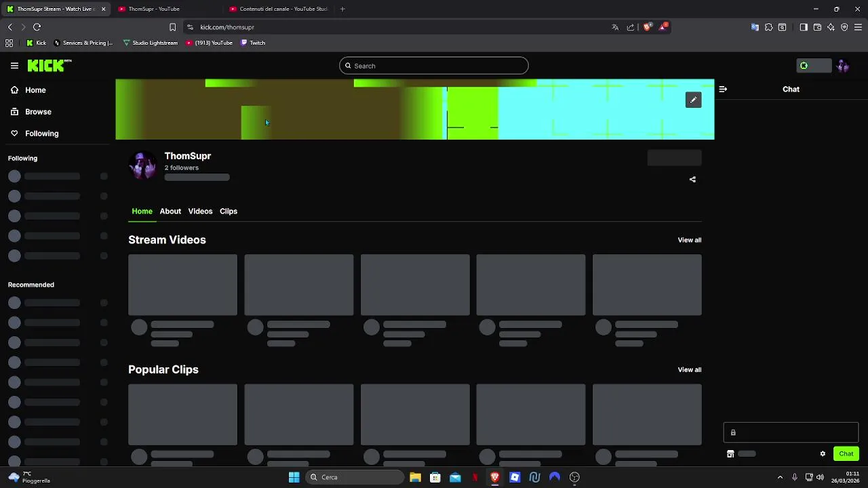Click the ThomSupr profile avatar
The height and width of the screenshot is (488, 868).
[x=142, y=165]
